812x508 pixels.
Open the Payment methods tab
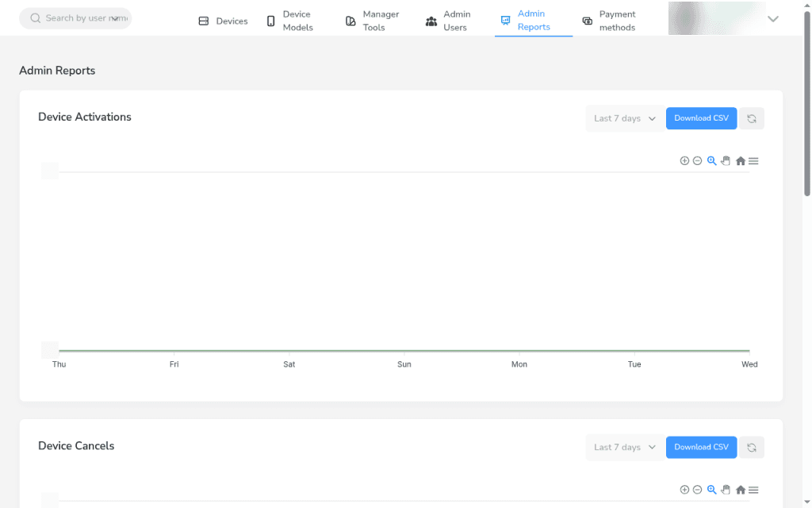[609, 21]
